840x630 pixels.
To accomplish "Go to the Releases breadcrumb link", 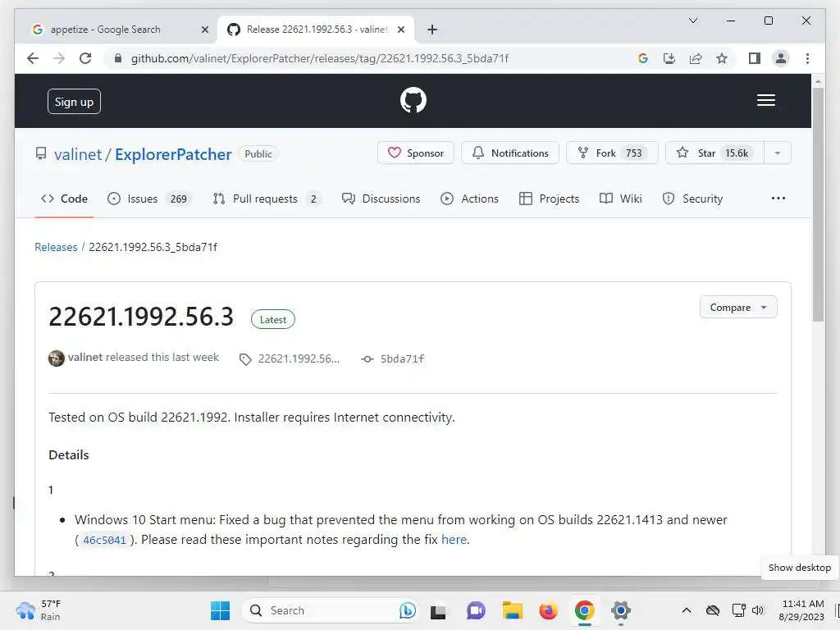I will tap(56, 247).
